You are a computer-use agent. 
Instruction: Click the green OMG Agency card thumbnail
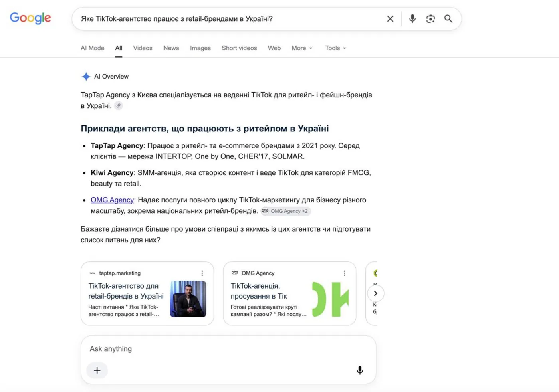[331, 299]
